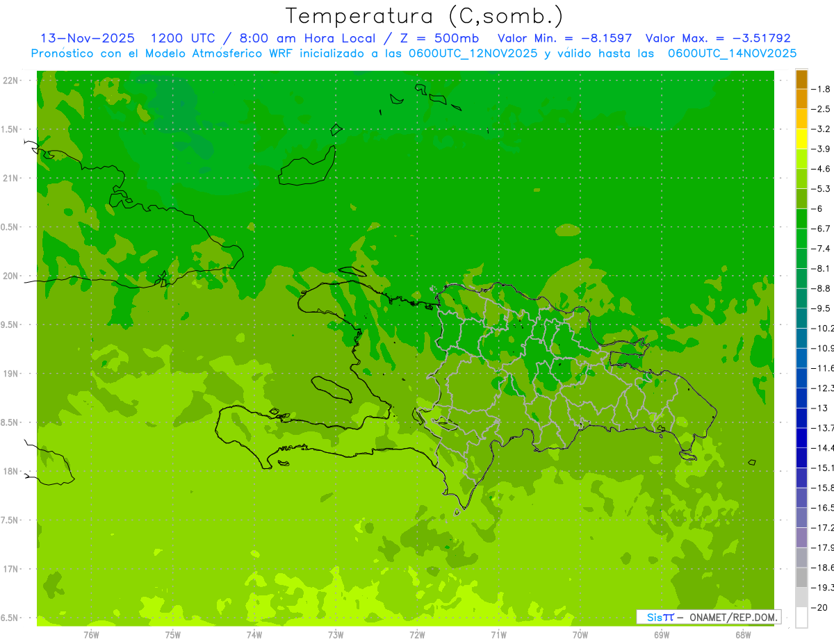
Task: Click the '71W' longitude label
Action: click(x=498, y=635)
